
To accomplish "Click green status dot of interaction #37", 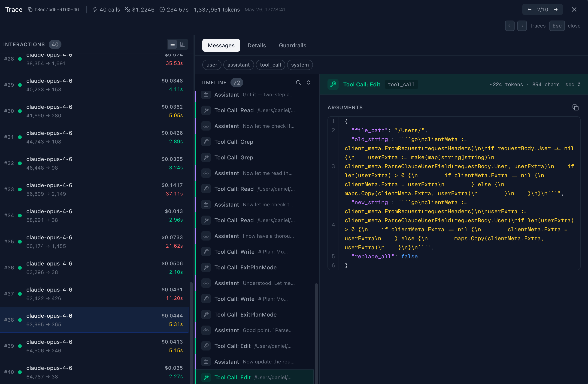I will coord(20,294).
